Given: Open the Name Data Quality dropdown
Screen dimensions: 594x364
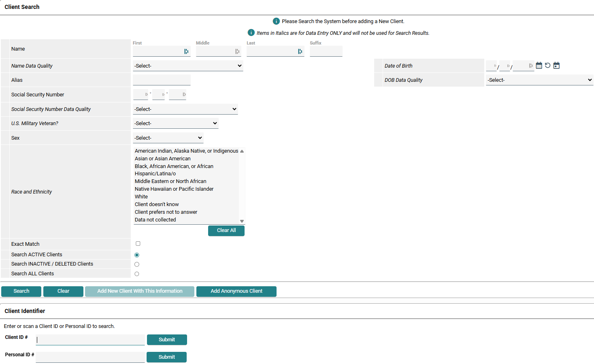Looking at the screenshot, I should [188, 66].
